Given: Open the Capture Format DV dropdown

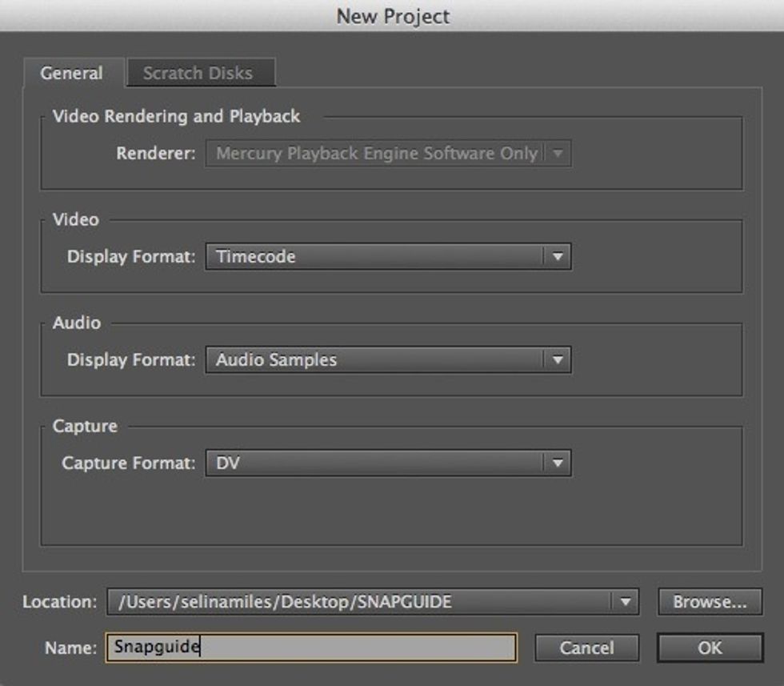Looking at the screenshot, I should tap(374, 463).
